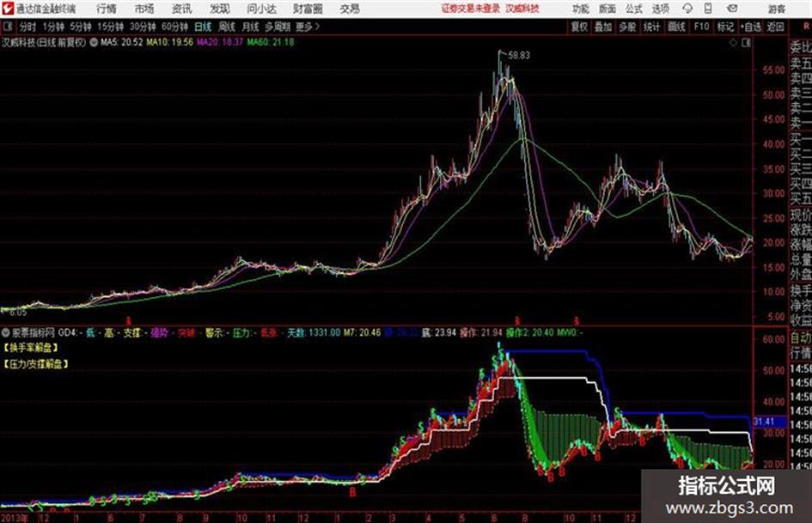812x523 pixels.
Task: Click the 股票指标网 indicator name
Action: point(34,332)
